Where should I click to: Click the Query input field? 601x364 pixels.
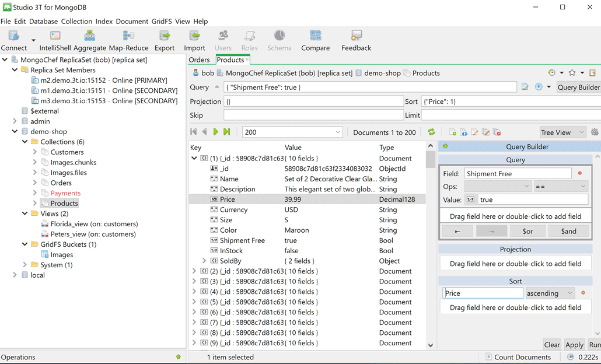(x=370, y=87)
